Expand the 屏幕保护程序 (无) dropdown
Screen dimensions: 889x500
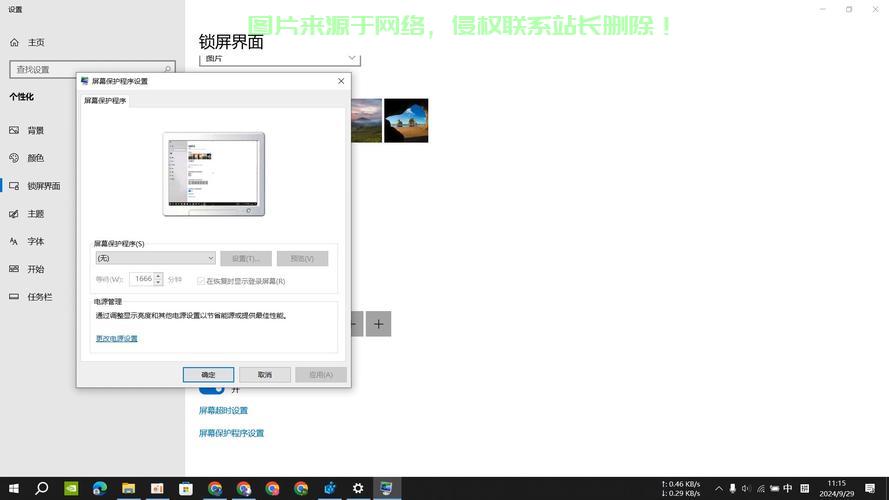click(155, 258)
